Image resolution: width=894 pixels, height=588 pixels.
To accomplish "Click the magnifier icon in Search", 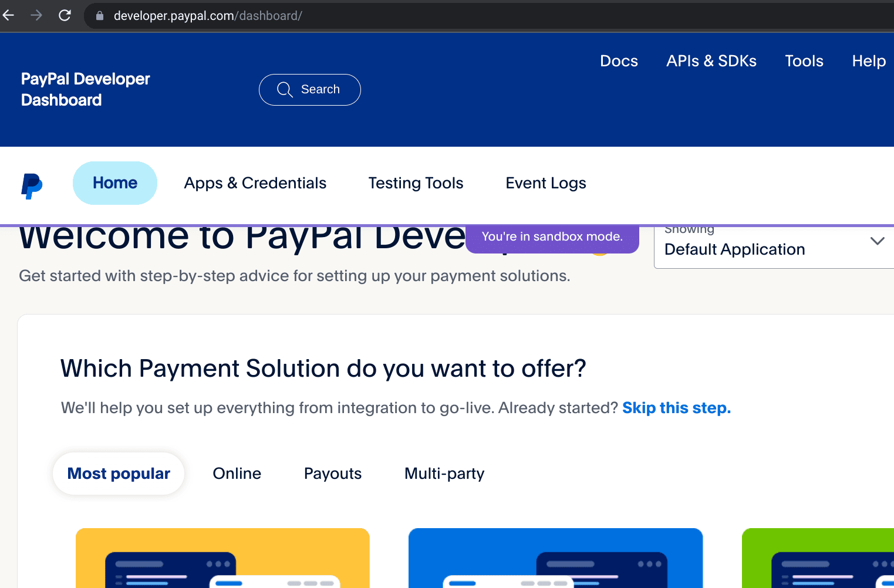I will 285,90.
